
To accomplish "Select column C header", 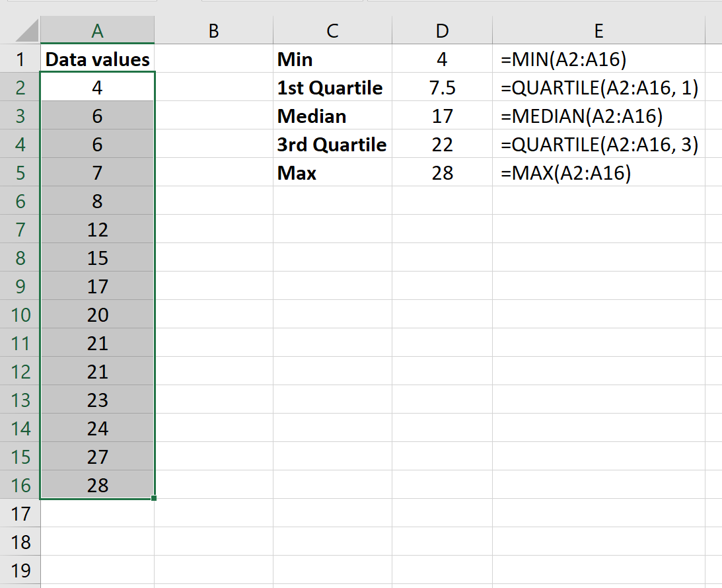I will pyautogui.click(x=332, y=30).
